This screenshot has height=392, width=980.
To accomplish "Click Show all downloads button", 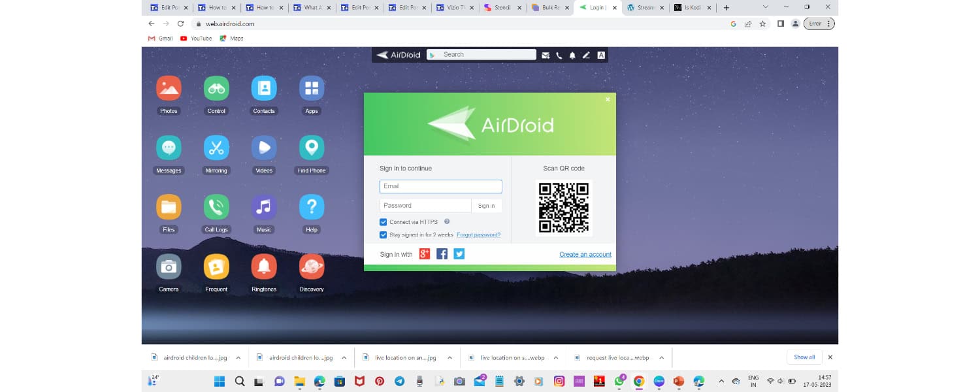I will pyautogui.click(x=804, y=357).
